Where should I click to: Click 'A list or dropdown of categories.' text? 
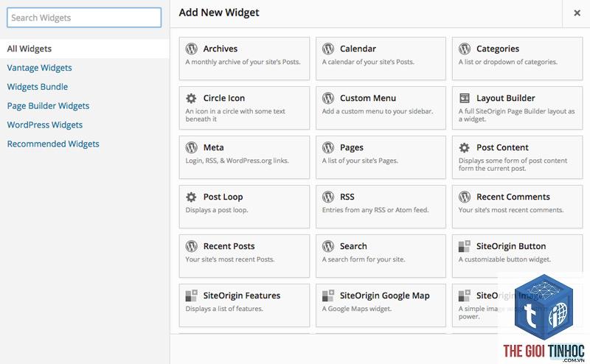[508, 62]
